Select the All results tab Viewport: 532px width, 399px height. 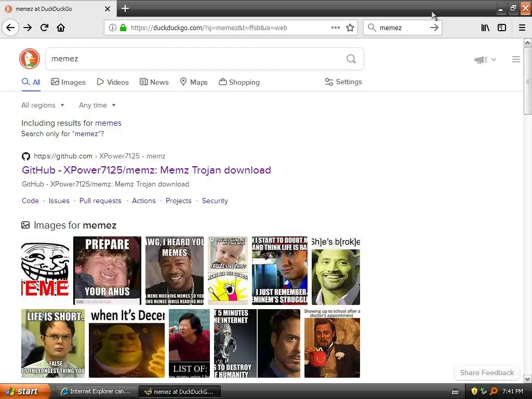[x=31, y=82]
